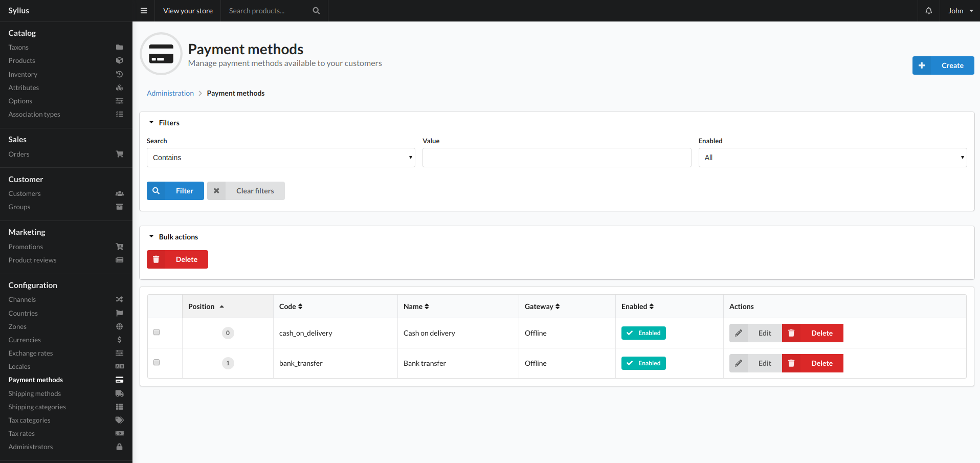Screen dimensions: 980x463
Task: Open Tax rates in sidebar menu
Action: [x=66, y=433]
